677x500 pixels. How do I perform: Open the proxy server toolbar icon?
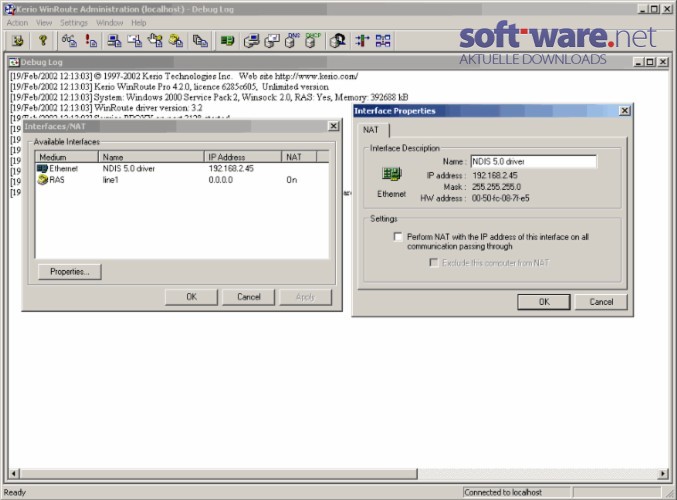pyautogui.click(x=251, y=41)
